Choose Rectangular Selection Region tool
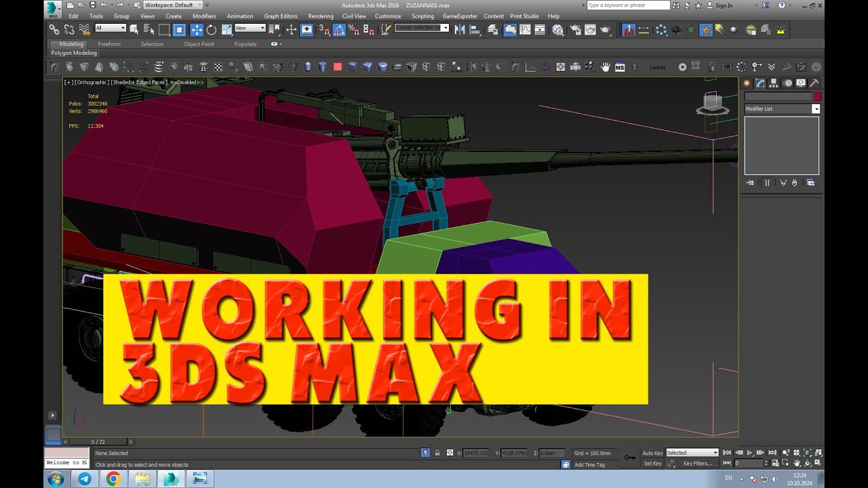Viewport: 868px width, 488px height. click(x=164, y=30)
